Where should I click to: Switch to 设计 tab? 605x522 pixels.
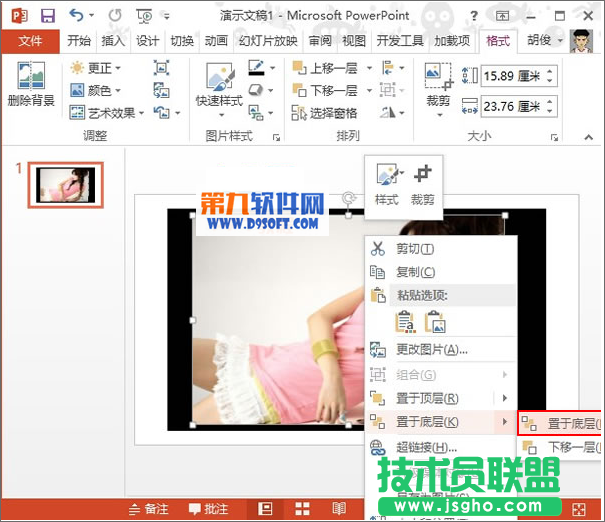pos(147,41)
